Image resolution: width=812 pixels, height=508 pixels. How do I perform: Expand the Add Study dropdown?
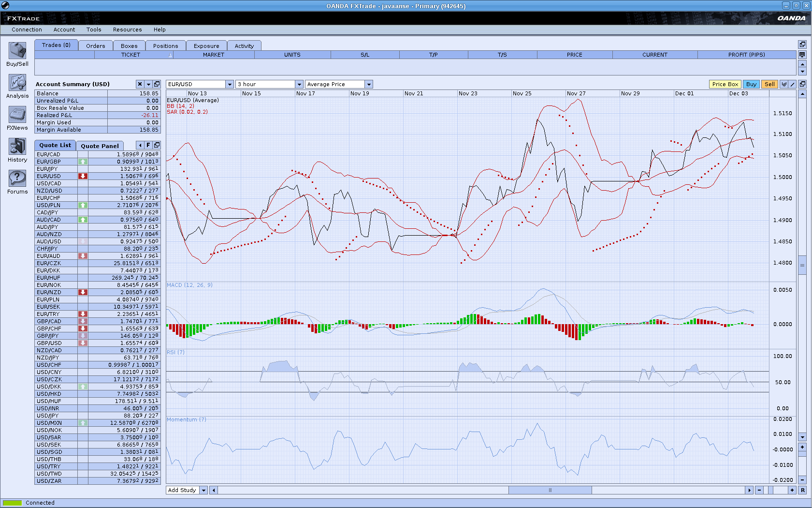click(203, 490)
